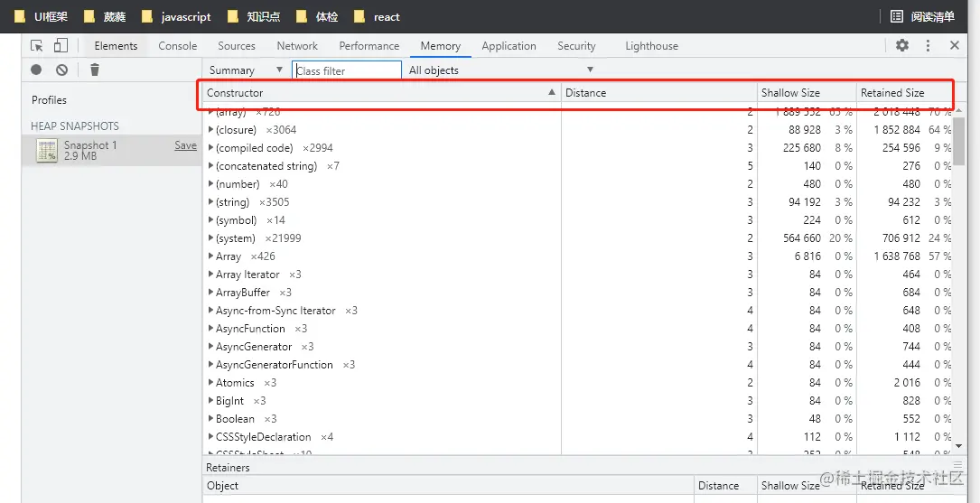The width and height of the screenshot is (980, 503).
Task: Expand the Array ×426 row
Action: 210,256
